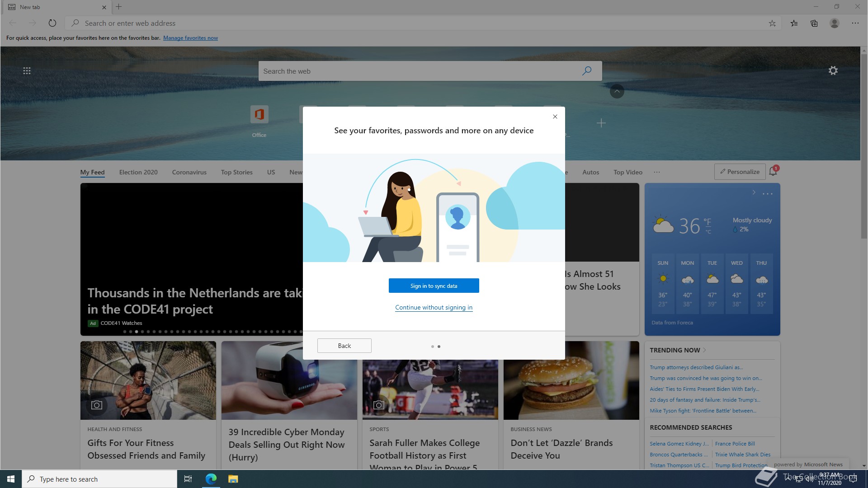The width and height of the screenshot is (868, 488).
Task: Show more feed categories ellipsis
Action: (657, 172)
